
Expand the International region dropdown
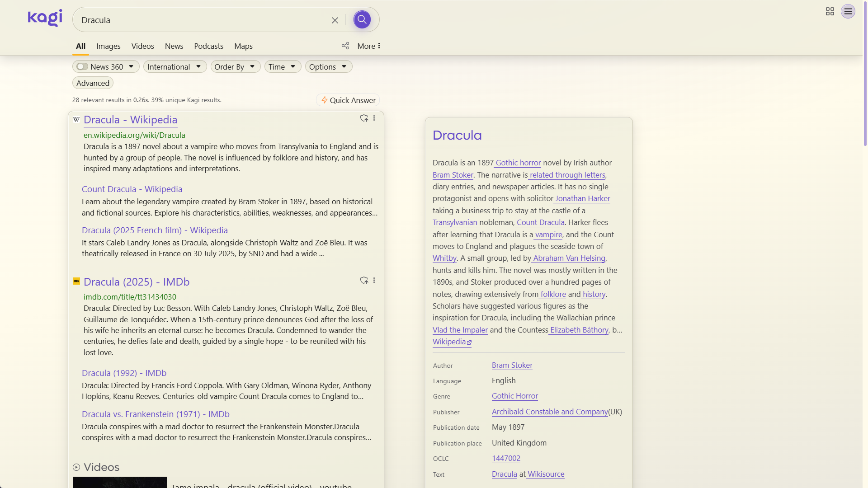175,66
